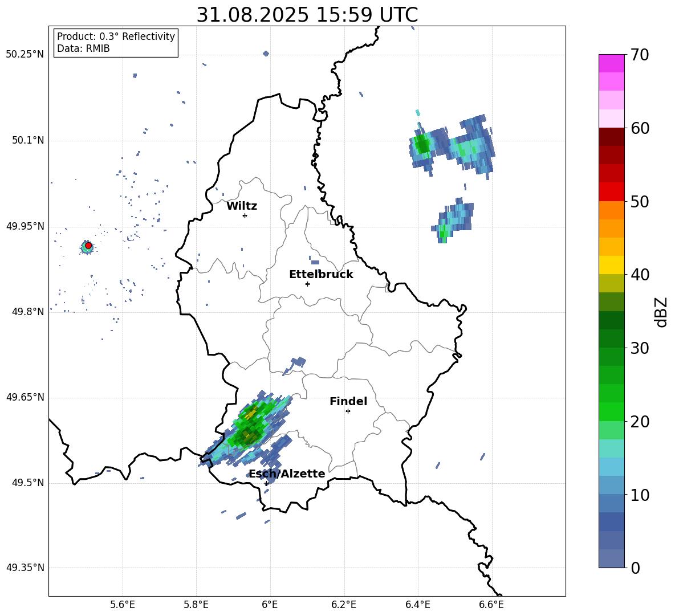Click the 20 tick on colorbar
Image resolution: width=675 pixels, height=616 pixels.
[640, 422]
